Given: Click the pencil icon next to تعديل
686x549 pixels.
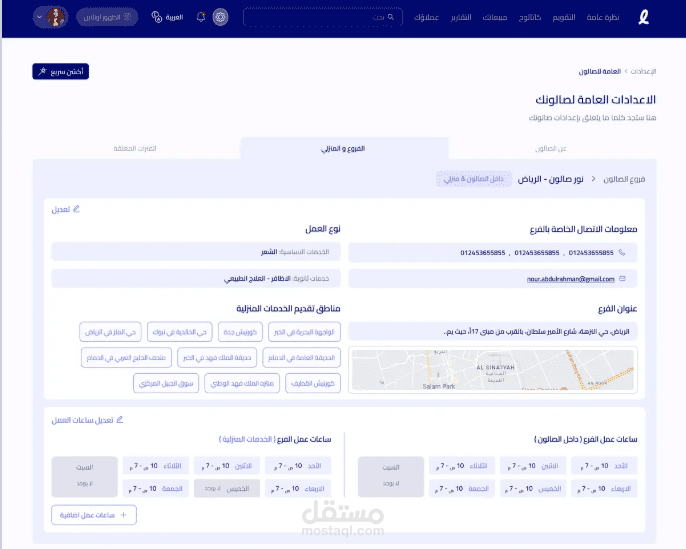Looking at the screenshot, I should point(77,209).
